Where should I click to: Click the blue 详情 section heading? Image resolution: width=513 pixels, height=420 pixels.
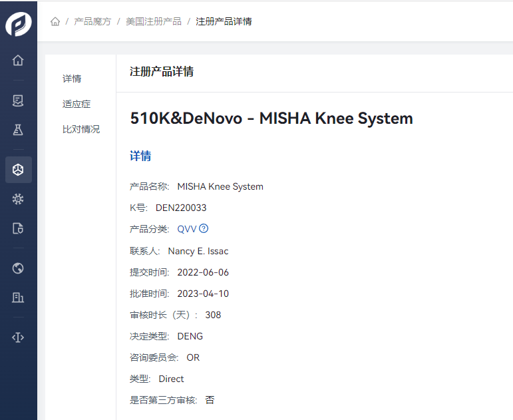point(140,156)
